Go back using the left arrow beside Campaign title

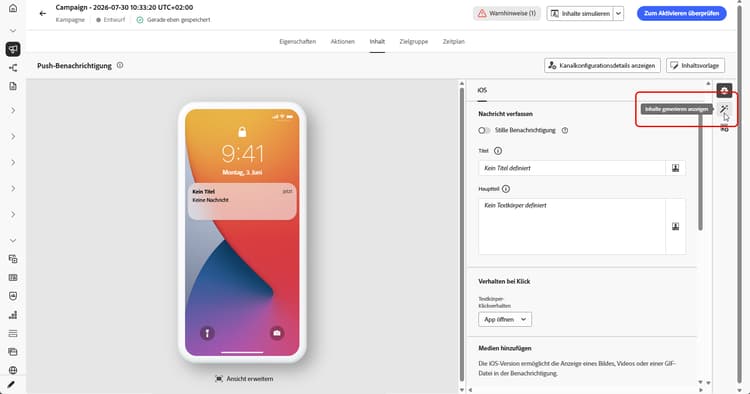click(x=43, y=13)
